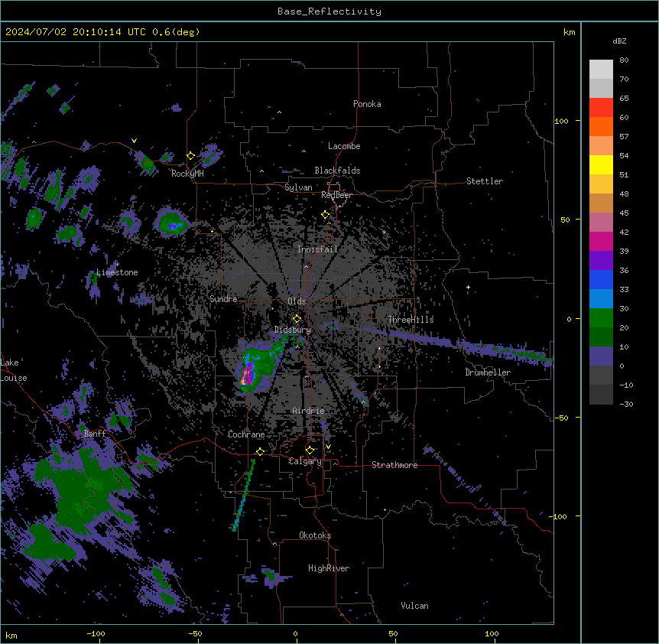Click the yellow station marker below Cochrane
Image resolution: width=659 pixels, height=644 pixels.
coord(260,451)
